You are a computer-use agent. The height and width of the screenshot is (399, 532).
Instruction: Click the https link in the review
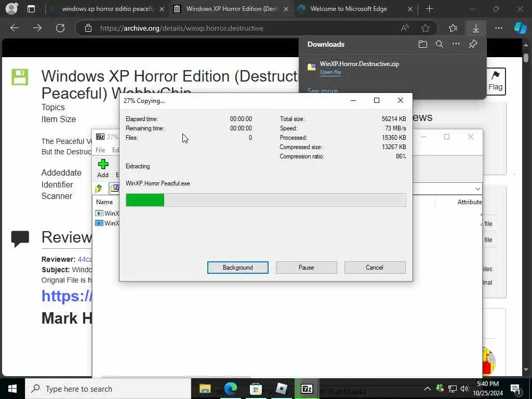point(67,296)
